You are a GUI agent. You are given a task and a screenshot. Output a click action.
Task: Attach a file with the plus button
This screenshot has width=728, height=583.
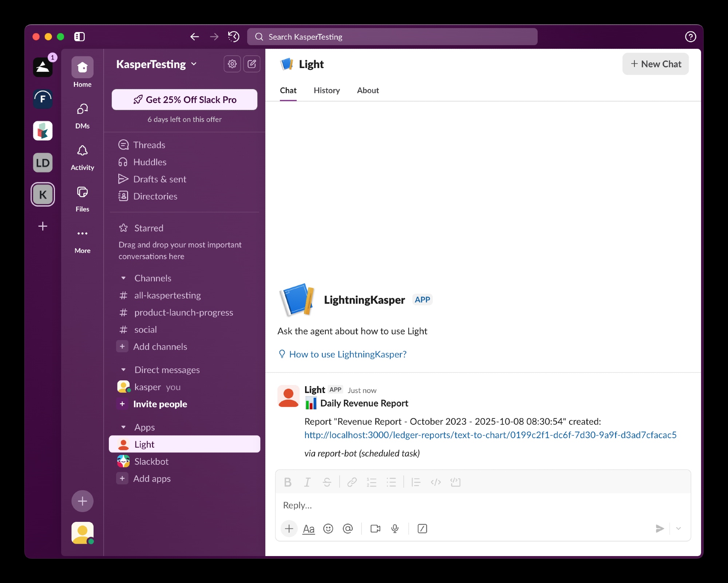coord(289,528)
